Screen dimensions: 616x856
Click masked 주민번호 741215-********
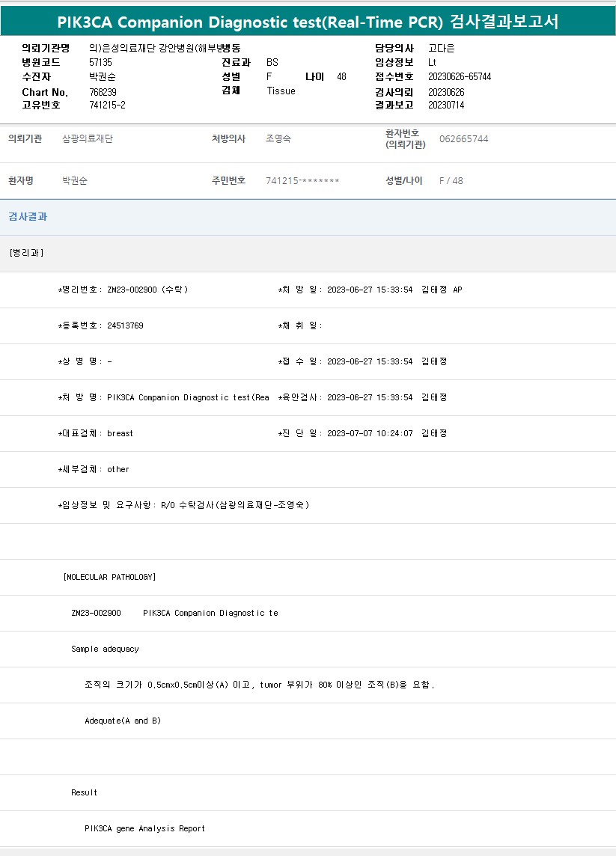point(302,181)
